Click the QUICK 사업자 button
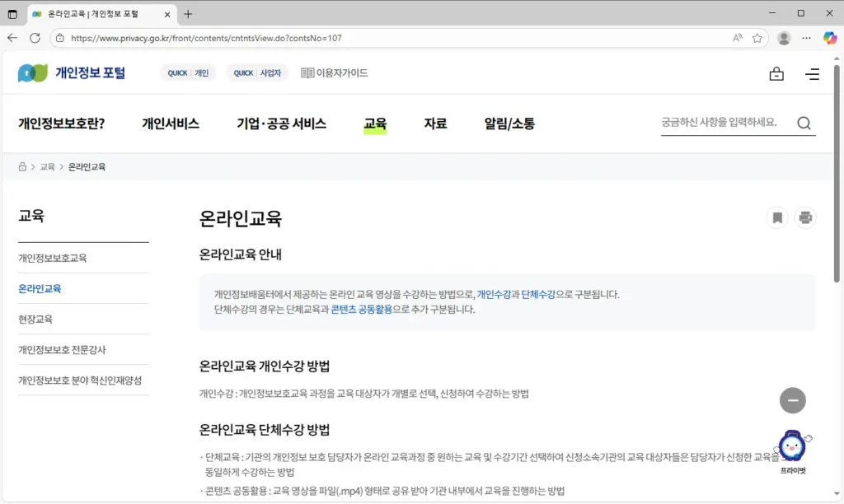Viewport: 844px width, 504px height. (257, 73)
